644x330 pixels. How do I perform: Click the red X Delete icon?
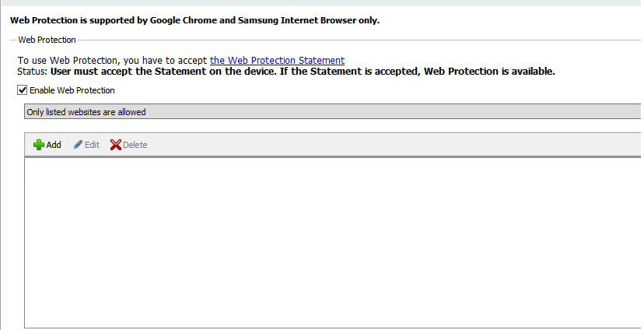(x=116, y=145)
